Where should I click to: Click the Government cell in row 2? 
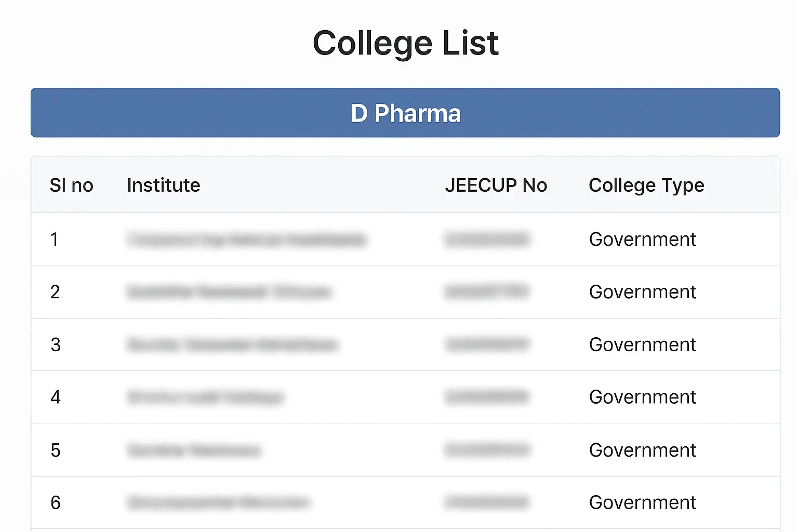tap(642, 292)
